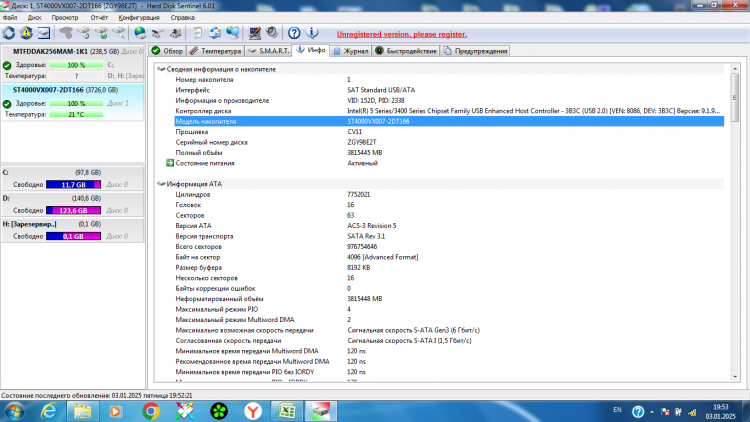750x422 pixels.
Task: Collapse Сводная информация о накопителе section
Action: pyautogui.click(x=161, y=69)
